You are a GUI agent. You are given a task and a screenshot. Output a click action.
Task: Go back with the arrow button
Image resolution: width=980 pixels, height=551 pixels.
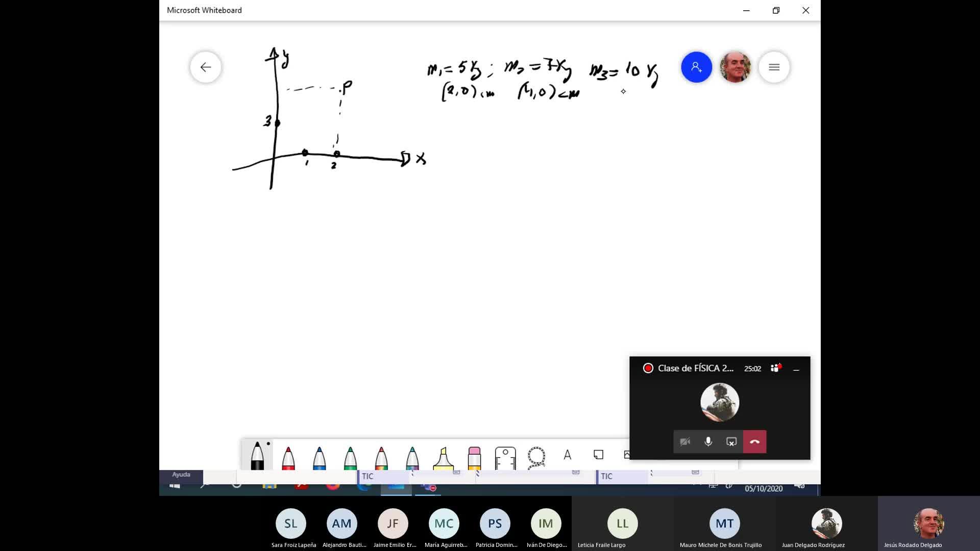click(x=206, y=67)
